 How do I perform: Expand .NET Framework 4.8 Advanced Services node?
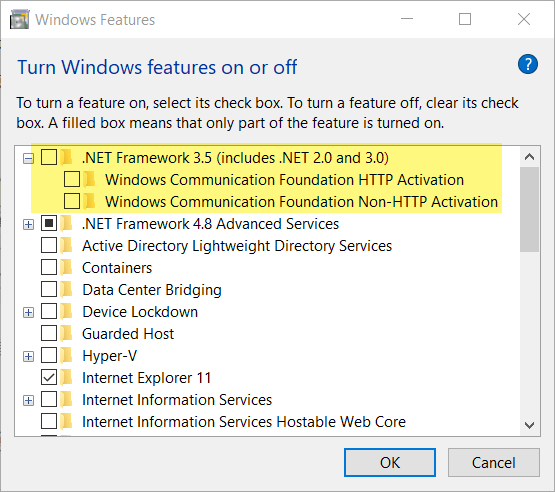[28, 224]
